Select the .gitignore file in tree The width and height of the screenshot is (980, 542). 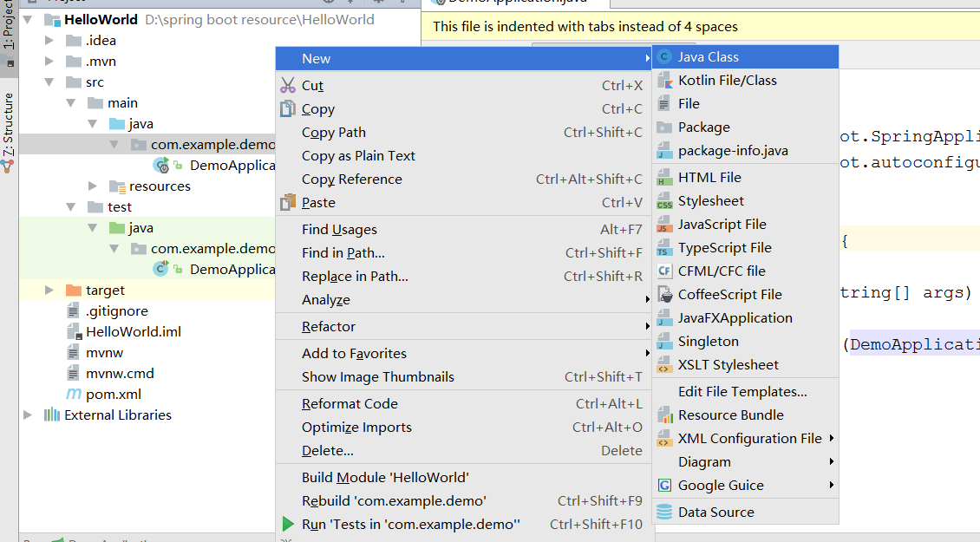point(116,311)
